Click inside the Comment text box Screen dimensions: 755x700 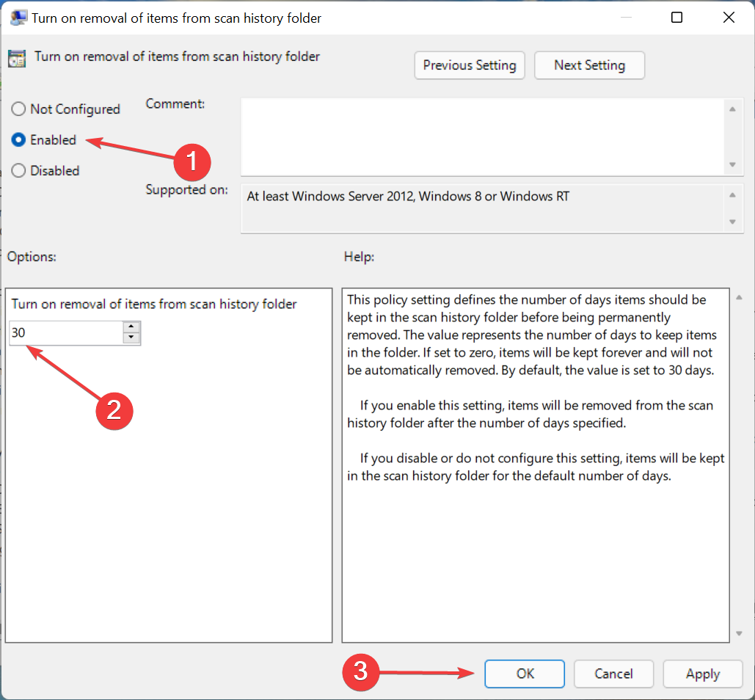481,136
